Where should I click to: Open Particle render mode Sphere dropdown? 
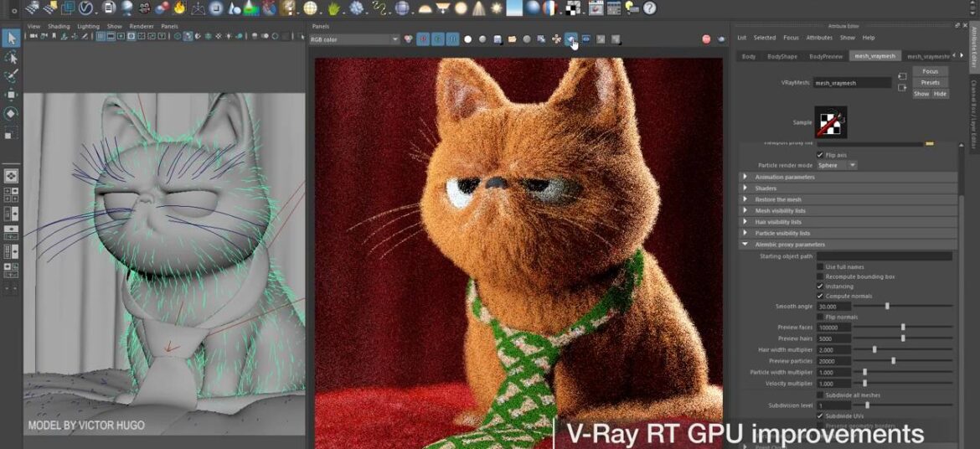point(836,166)
